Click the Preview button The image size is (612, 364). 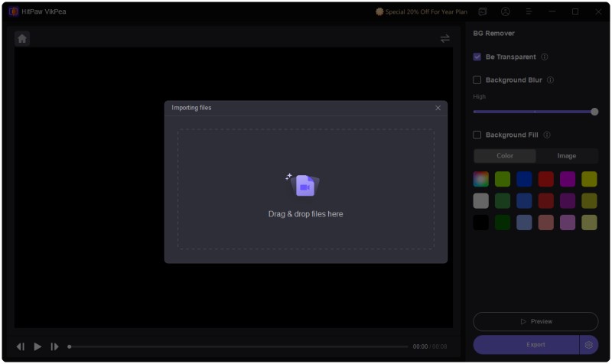click(x=535, y=322)
